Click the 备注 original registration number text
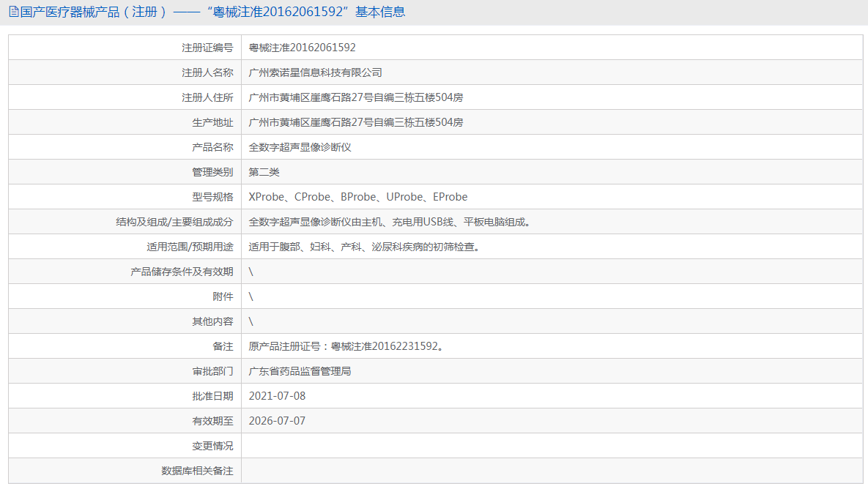The height and width of the screenshot is (489, 868). tap(347, 346)
